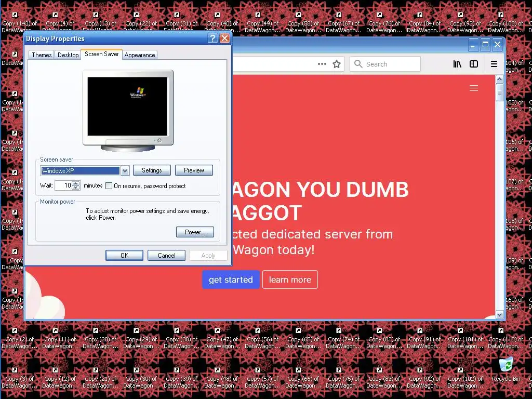Cancel the Display Properties dialog
This screenshot has height=399, width=532.
point(166,256)
